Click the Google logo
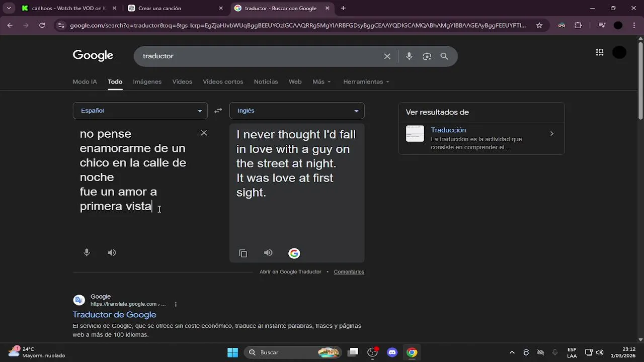 pos(93,55)
